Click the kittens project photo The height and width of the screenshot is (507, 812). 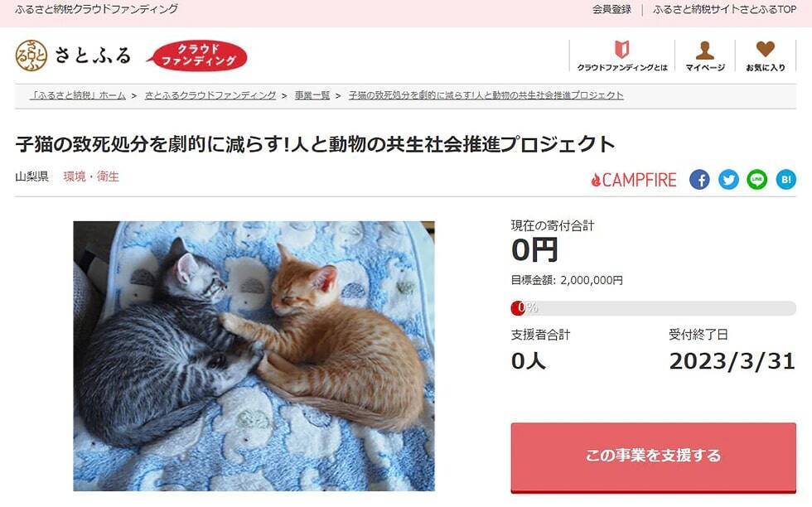[254, 356]
